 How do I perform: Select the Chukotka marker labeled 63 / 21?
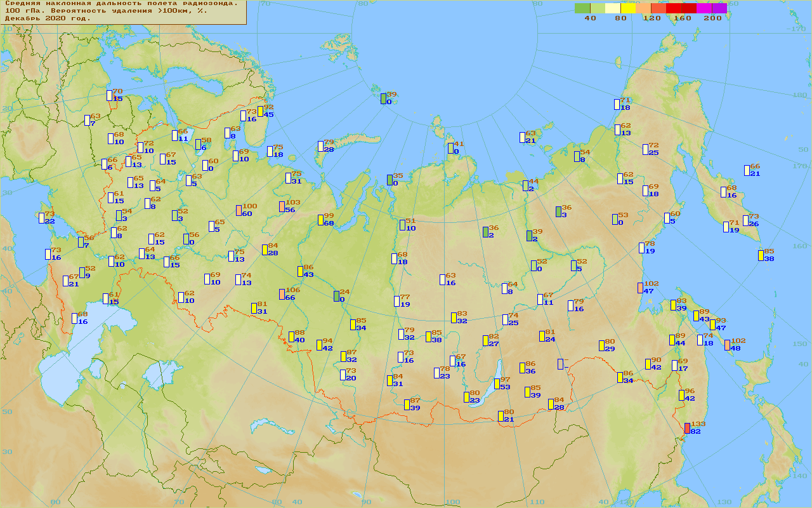523,137
